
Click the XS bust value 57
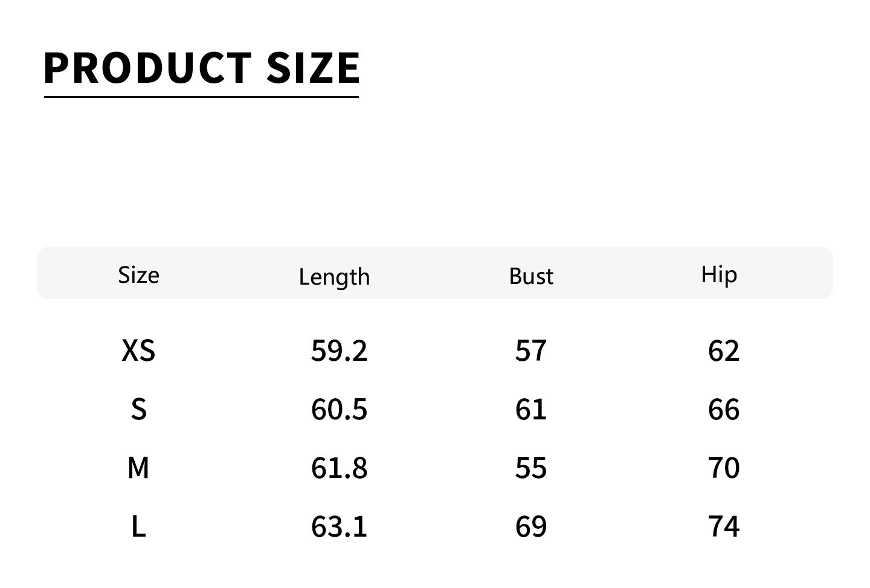[531, 351]
